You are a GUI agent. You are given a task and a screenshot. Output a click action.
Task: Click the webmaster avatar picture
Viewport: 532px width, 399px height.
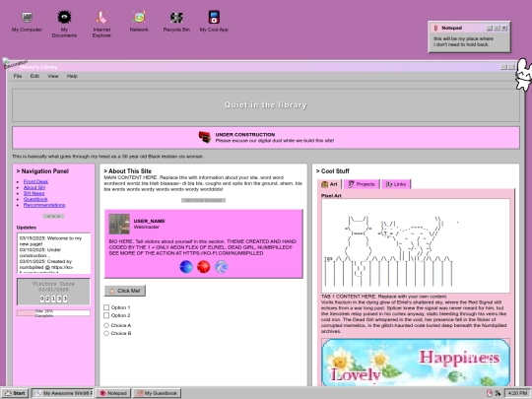pyautogui.click(x=119, y=224)
